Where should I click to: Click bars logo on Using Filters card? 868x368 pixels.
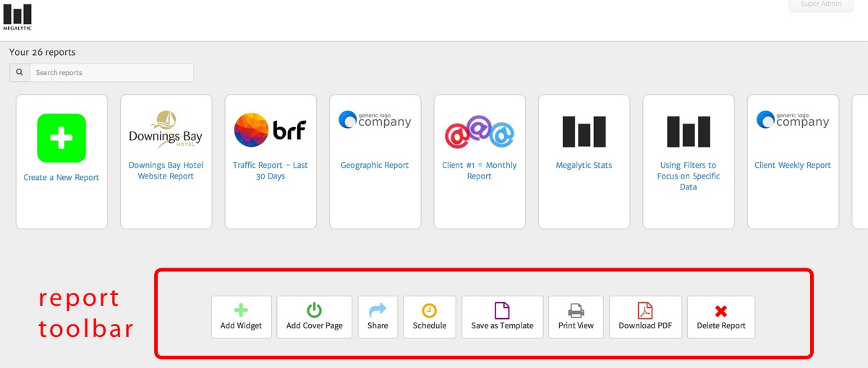pos(688,132)
